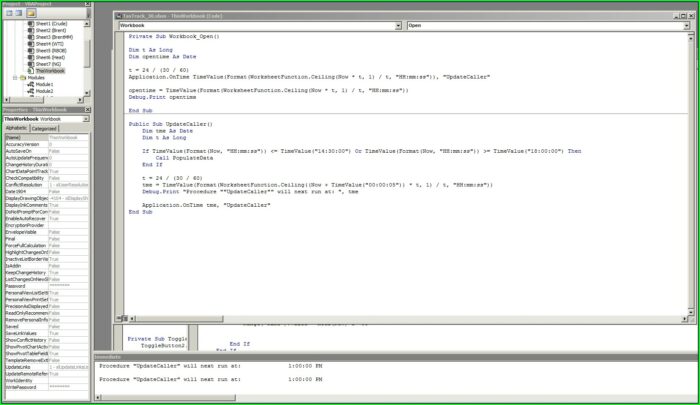This screenshot has width=700, height=405.
Task: Click the Sheet3 worksheet icon in project tree
Action: [31, 37]
